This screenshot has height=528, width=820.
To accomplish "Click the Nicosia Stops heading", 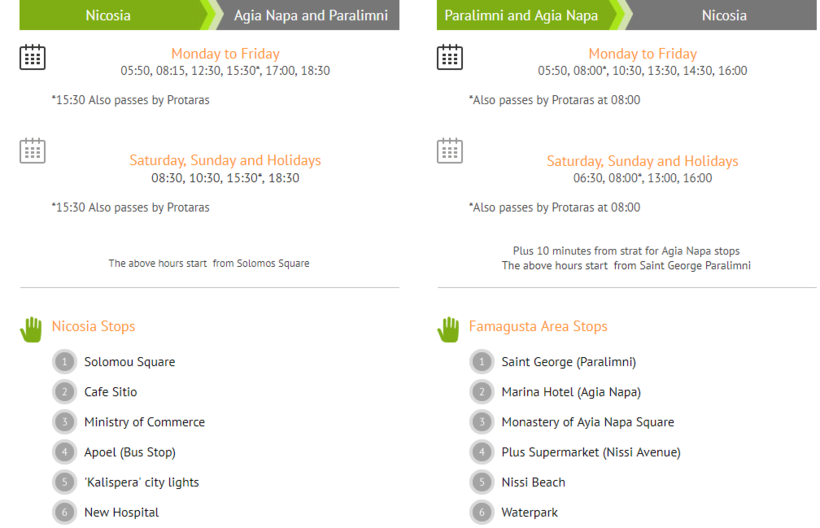I will (93, 326).
